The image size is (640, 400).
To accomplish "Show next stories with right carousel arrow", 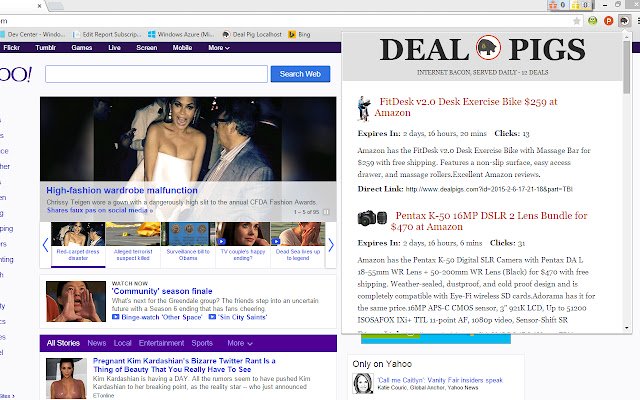I will click(x=331, y=245).
